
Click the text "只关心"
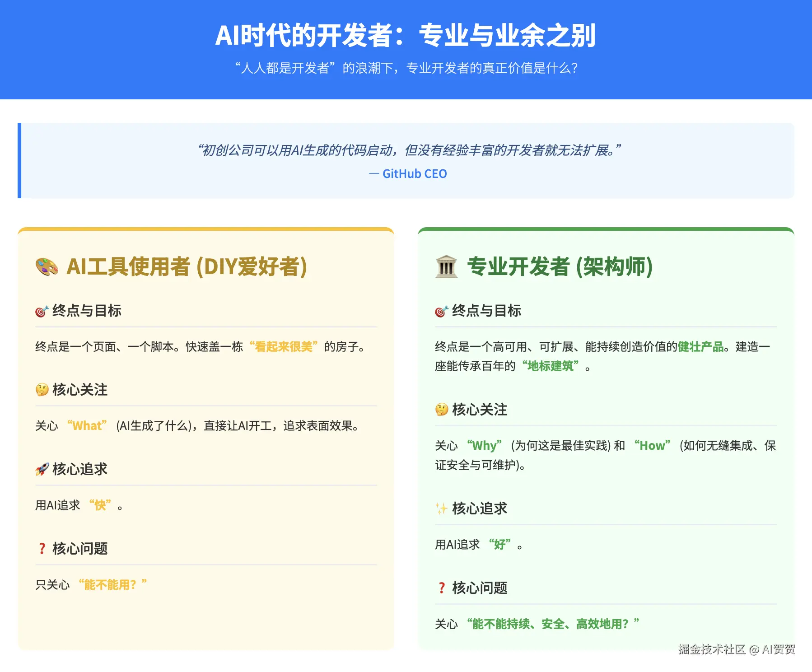pos(52,585)
